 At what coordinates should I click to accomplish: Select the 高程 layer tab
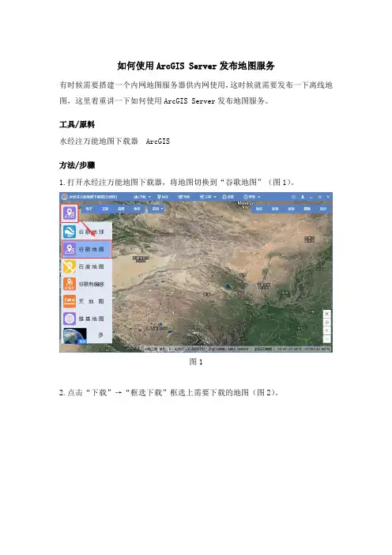point(122,209)
